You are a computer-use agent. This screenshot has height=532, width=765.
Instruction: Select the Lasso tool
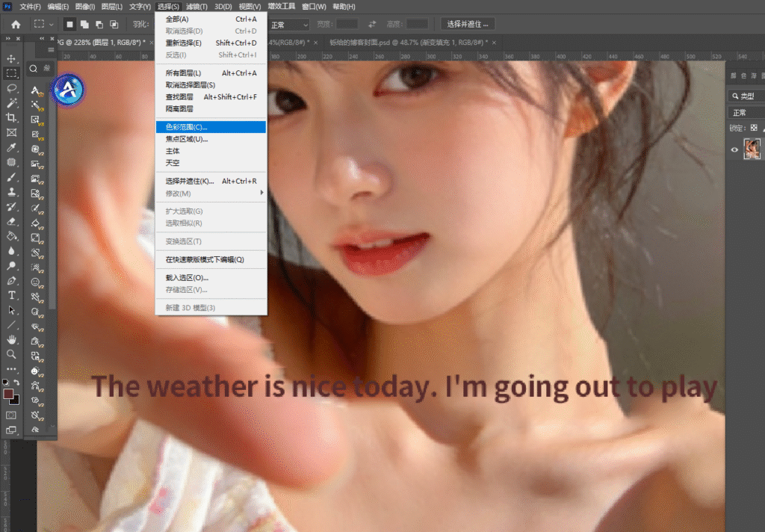coord(11,88)
